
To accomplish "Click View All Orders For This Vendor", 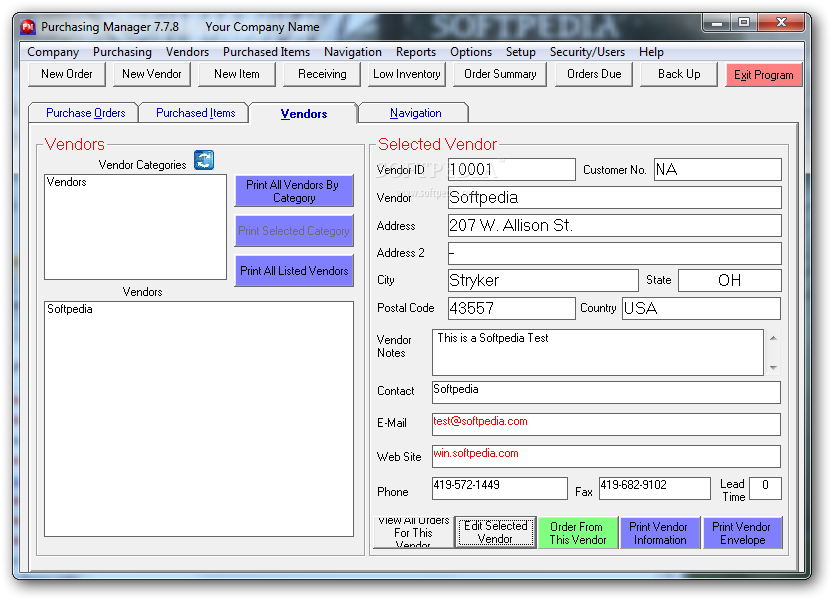I will coord(413,533).
